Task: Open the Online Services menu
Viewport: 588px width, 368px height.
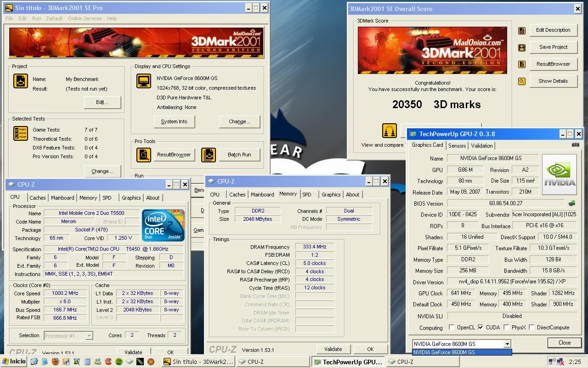Action: [85, 18]
